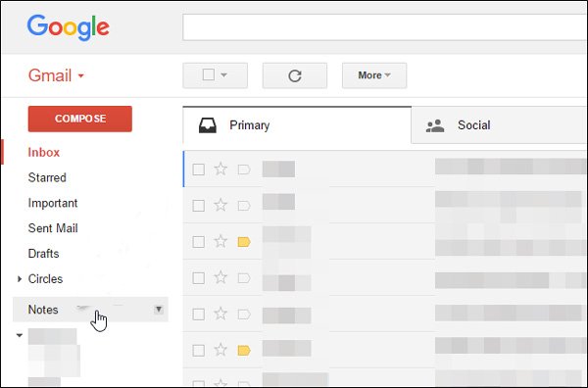Select the second email's checkbox
The height and width of the screenshot is (388, 588).
(198, 206)
